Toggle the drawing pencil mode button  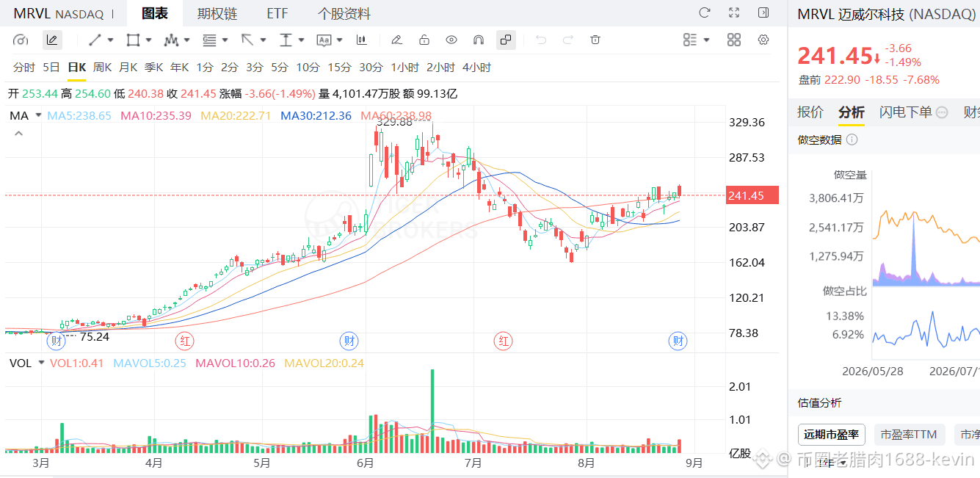[51, 40]
